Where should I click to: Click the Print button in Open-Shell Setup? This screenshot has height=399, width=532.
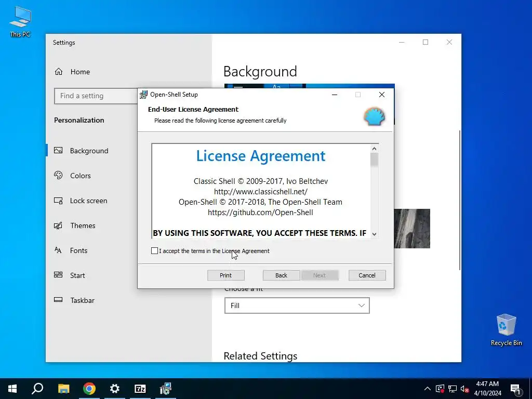click(225, 275)
